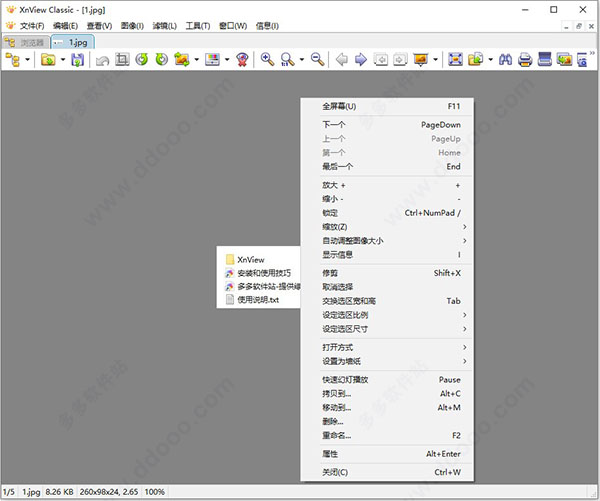Viewport: 600px width, 501px height.
Task: Rotate image counter-clockwise icon
Action: coord(142,59)
